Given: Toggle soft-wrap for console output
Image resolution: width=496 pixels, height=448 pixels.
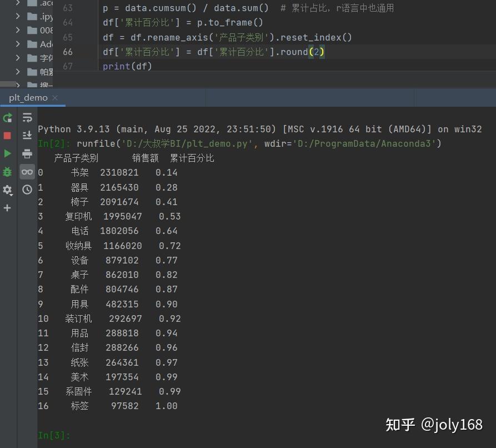Looking at the screenshot, I should (x=27, y=117).
